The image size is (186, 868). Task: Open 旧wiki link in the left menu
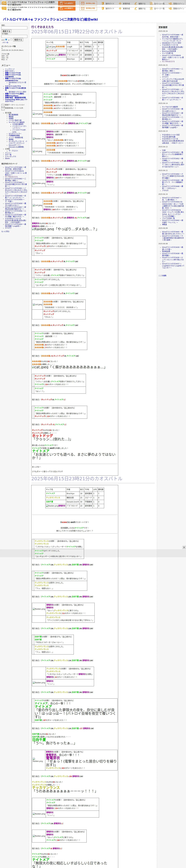pyautogui.click(x=7, y=158)
